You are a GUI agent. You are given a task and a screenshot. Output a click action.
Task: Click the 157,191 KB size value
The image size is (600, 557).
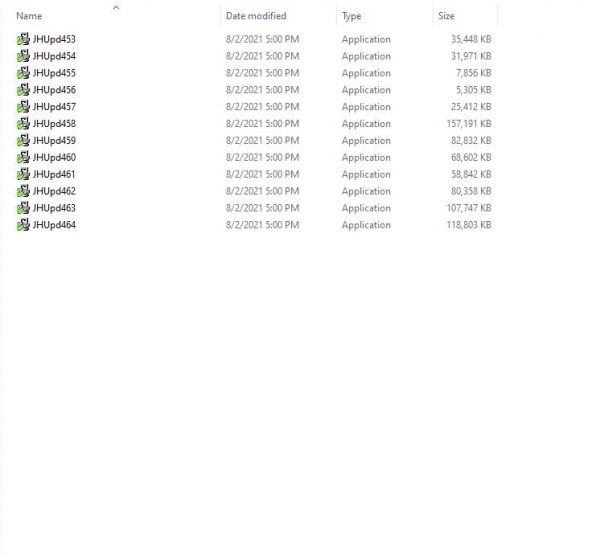469,124
